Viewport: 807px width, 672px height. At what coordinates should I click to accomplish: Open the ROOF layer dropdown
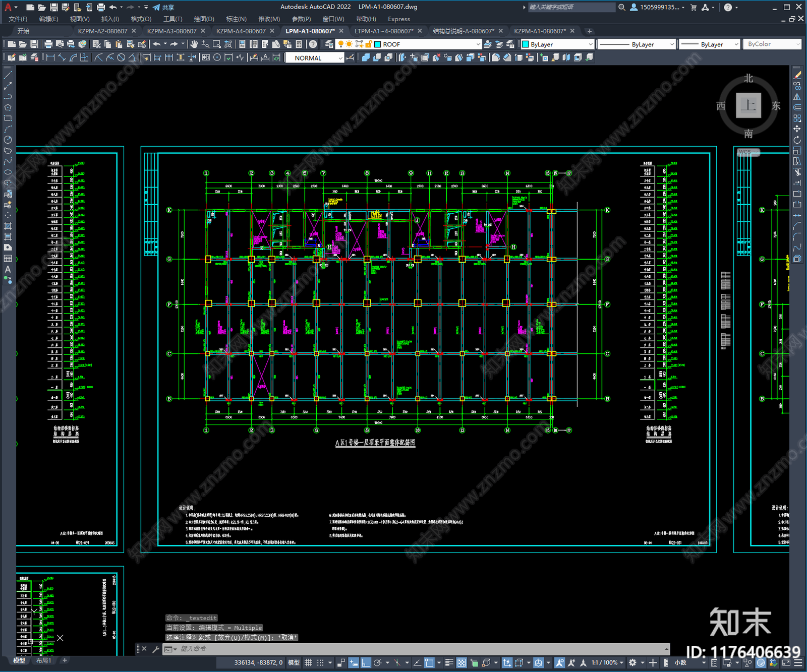[478, 44]
